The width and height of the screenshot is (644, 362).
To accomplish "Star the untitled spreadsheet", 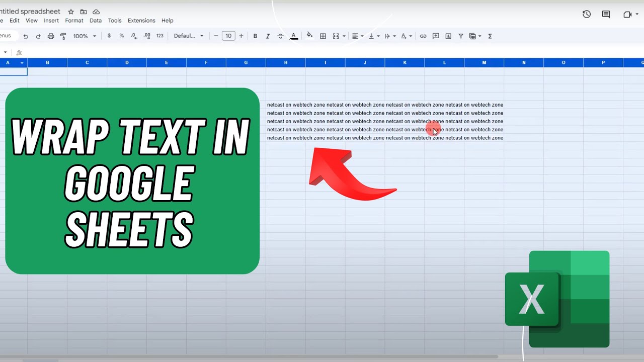I will click(71, 12).
